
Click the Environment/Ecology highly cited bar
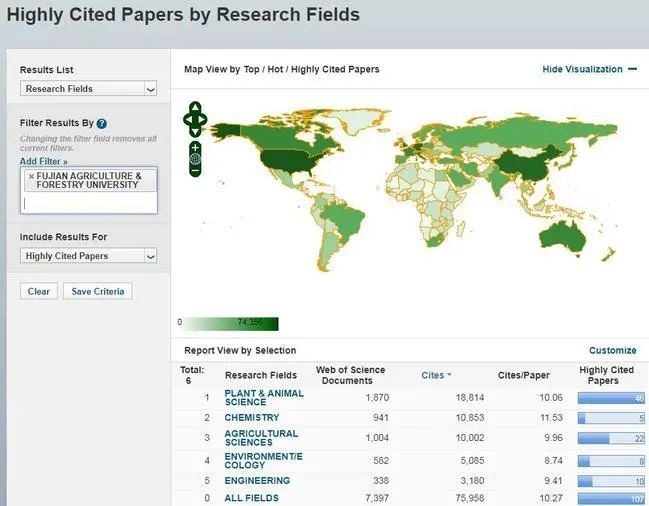(x=611, y=460)
